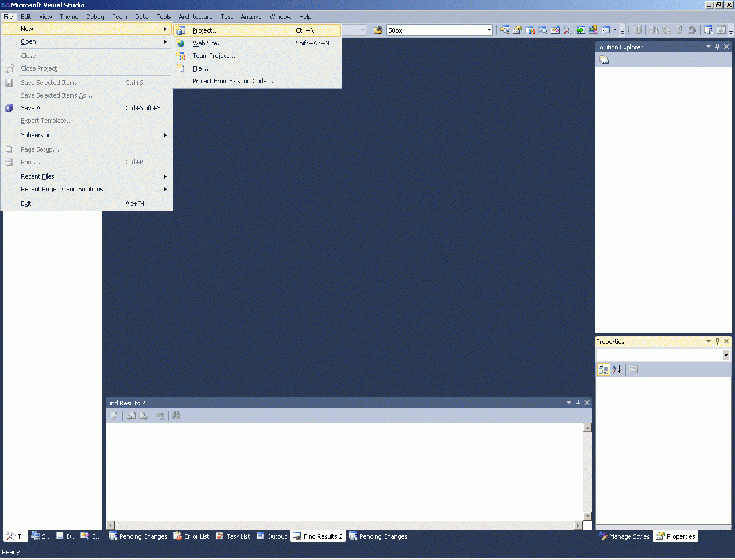Expand Recent Projects and Solutions submenu

point(87,189)
